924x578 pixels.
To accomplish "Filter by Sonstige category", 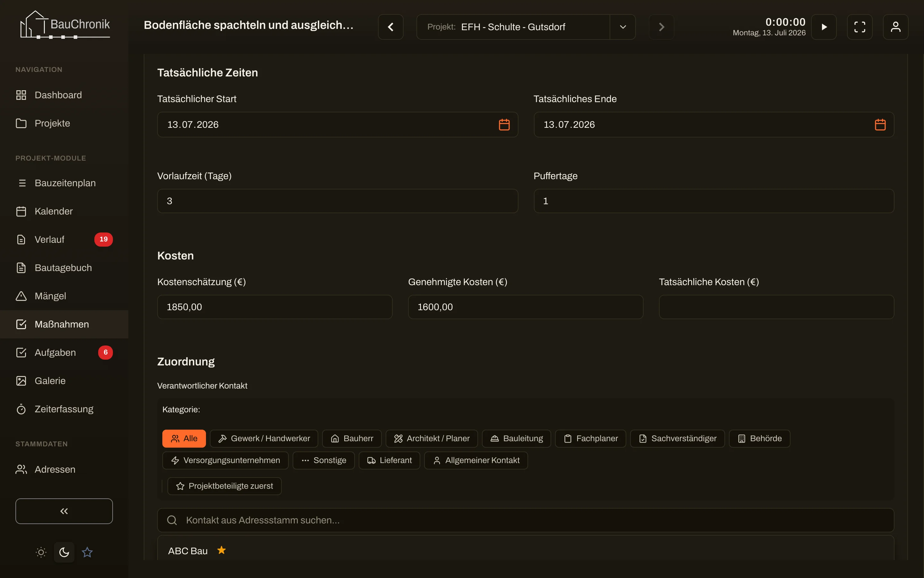I will click(x=323, y=460).
